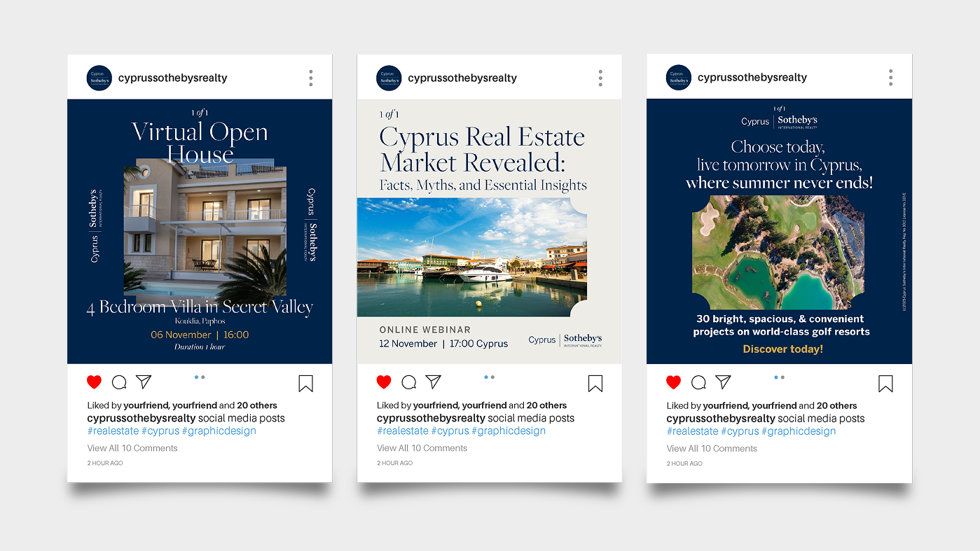Click carousel dots under Online Webinar post
Screen dimensions: 980x551
(x=489, y=377)
